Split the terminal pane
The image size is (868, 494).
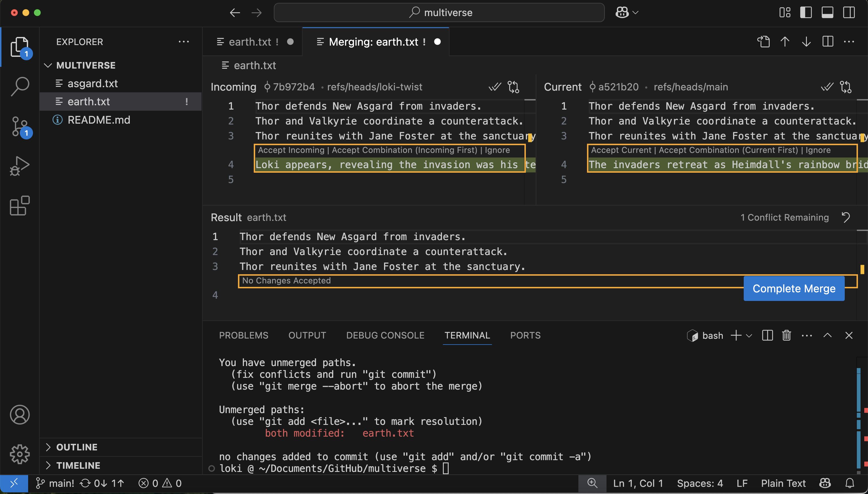(x=767, y=336)
